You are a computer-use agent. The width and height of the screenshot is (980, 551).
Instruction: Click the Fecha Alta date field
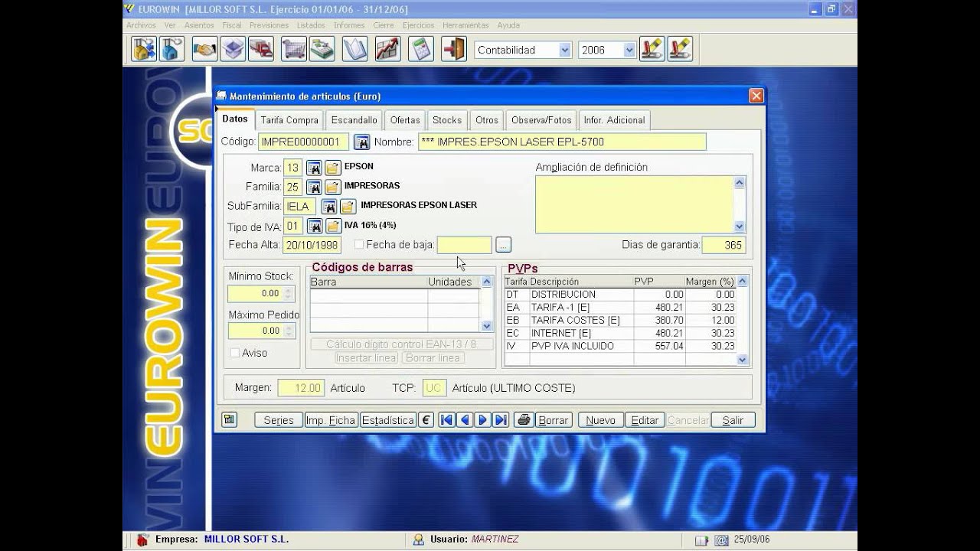312,245
